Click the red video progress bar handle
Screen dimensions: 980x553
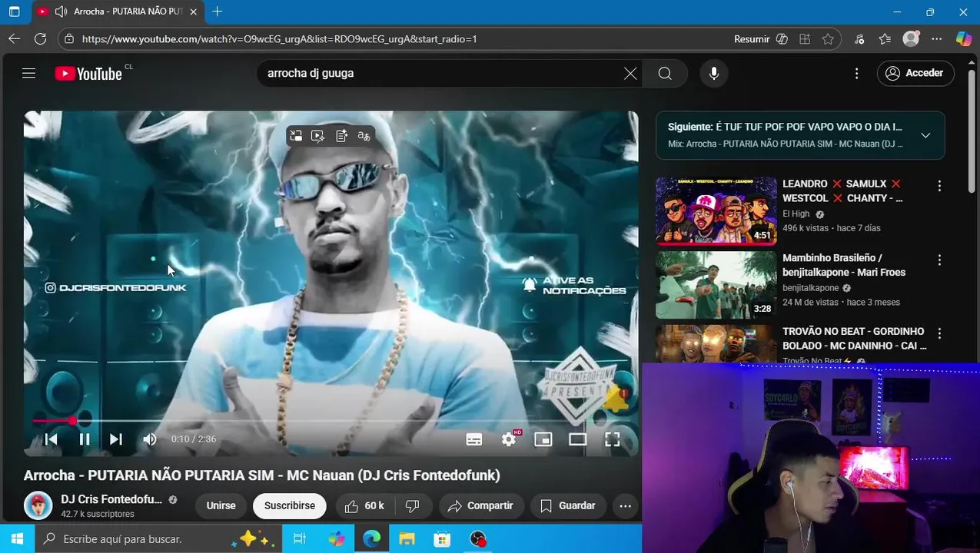coord(72,420)
